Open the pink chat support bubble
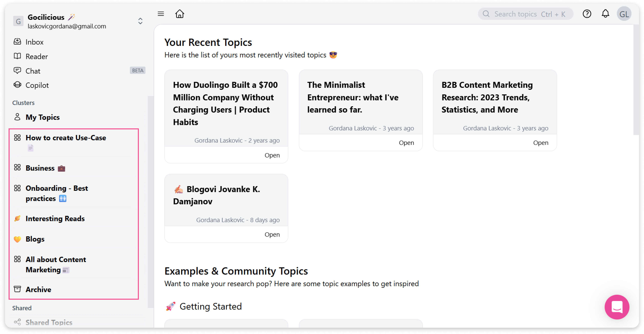The image size is (644, 334). tap(617, 307)
